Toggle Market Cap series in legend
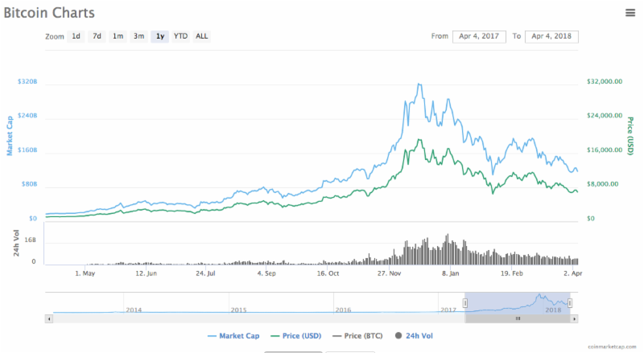 coord(233,336)
